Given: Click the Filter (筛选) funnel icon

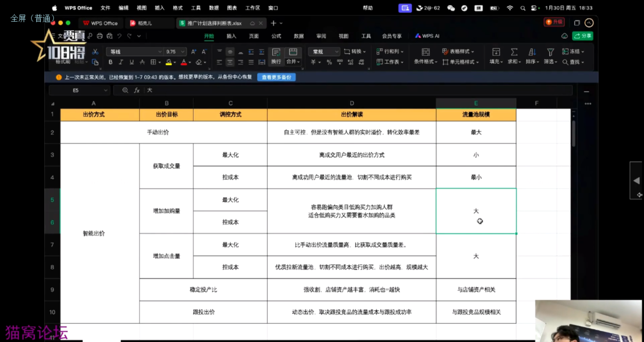Looking at the screenshot, I should (550, 52).
